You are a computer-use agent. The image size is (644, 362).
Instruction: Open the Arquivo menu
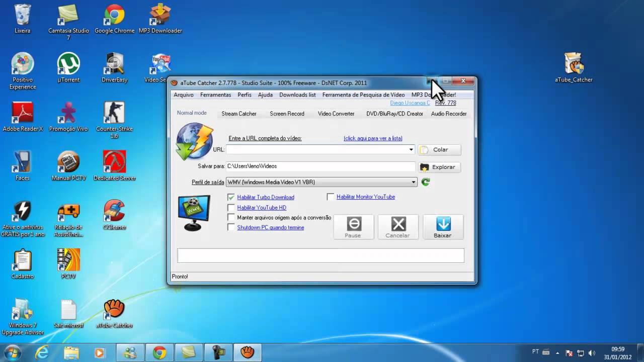(x=184, y=95)
